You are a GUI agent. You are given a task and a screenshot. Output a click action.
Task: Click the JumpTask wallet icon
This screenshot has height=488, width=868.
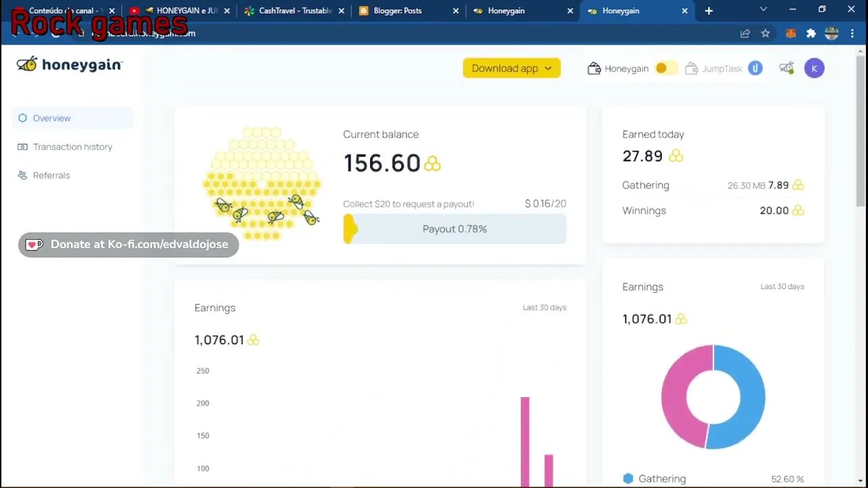click(692, 68)
